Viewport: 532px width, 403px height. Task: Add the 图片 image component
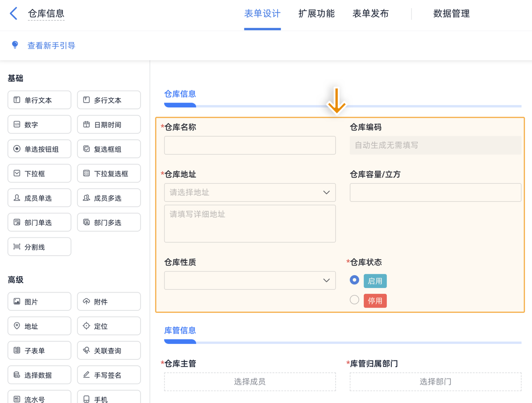tap(39, 302)
